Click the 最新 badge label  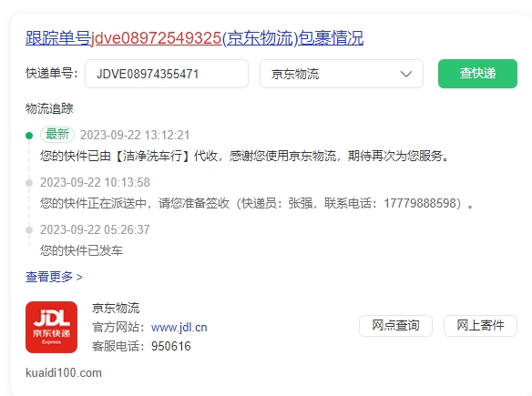(x=57, y=135)
